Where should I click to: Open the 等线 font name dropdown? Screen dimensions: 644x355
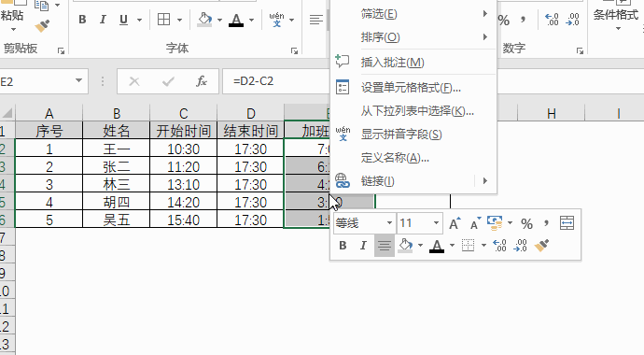coord(389,223)
